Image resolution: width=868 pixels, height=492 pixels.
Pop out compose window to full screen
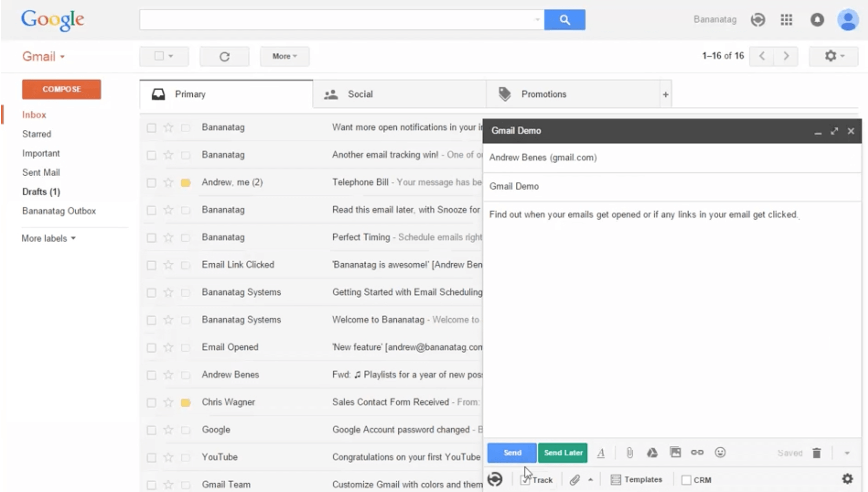point(835,131)
